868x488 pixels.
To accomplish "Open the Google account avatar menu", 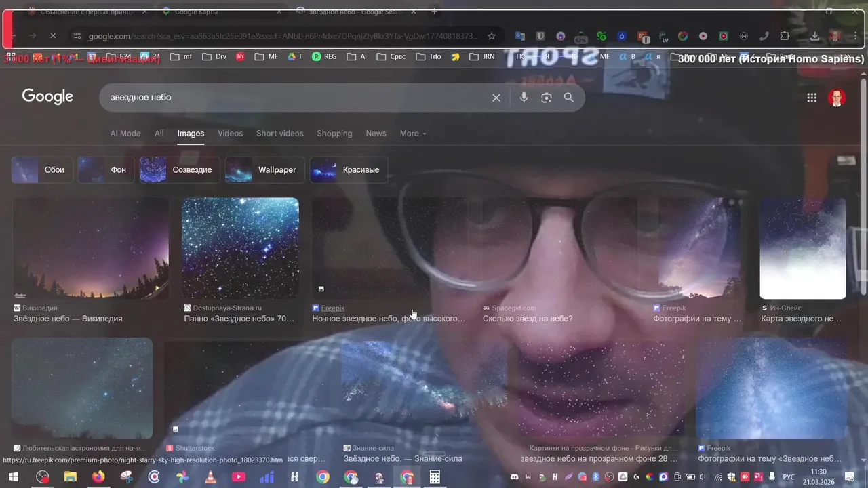I will [837, 98].
